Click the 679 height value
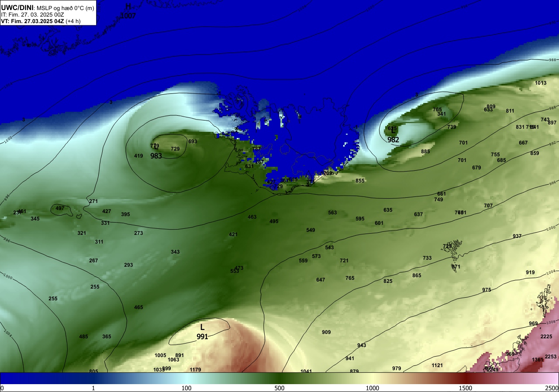This screenshot has height=392, width=559. coord(476,168)
